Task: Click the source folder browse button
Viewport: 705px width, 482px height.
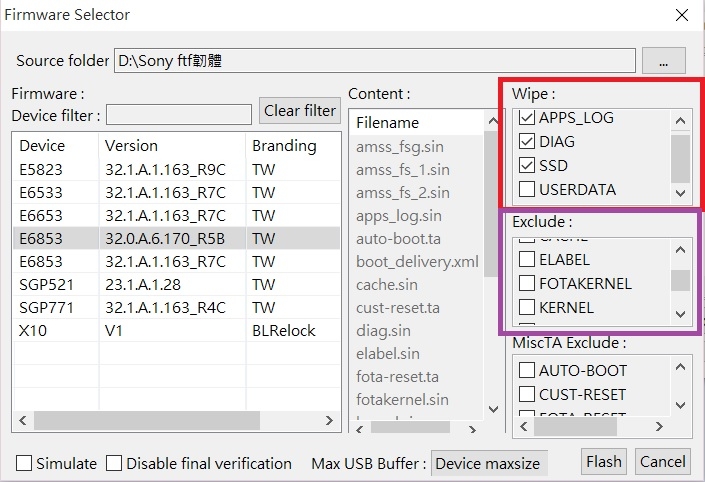Action: pyautogui.click(x=664, y=61)
